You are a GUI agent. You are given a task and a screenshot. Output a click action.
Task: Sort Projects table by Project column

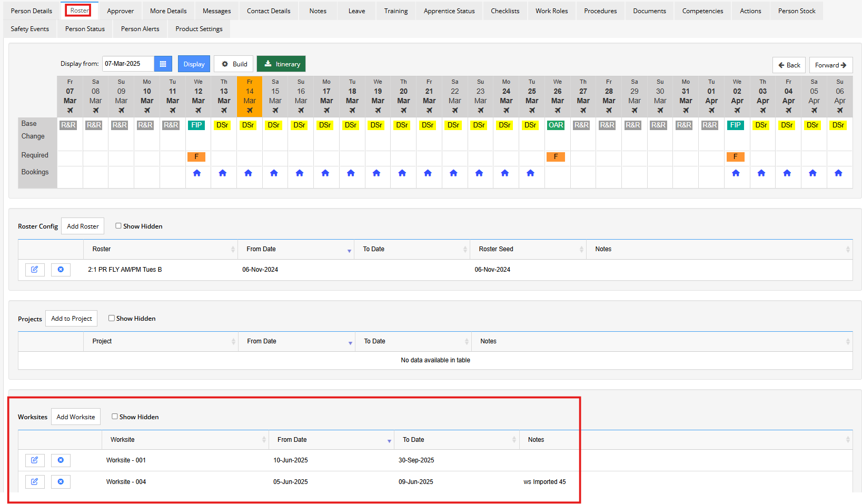click(x=161, y=341)
